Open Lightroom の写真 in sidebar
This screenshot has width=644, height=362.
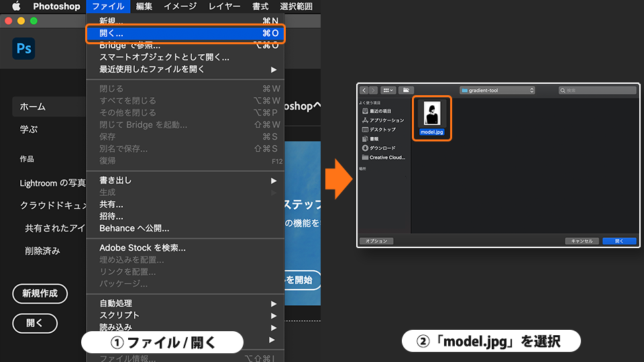click(x=52, y=183)
